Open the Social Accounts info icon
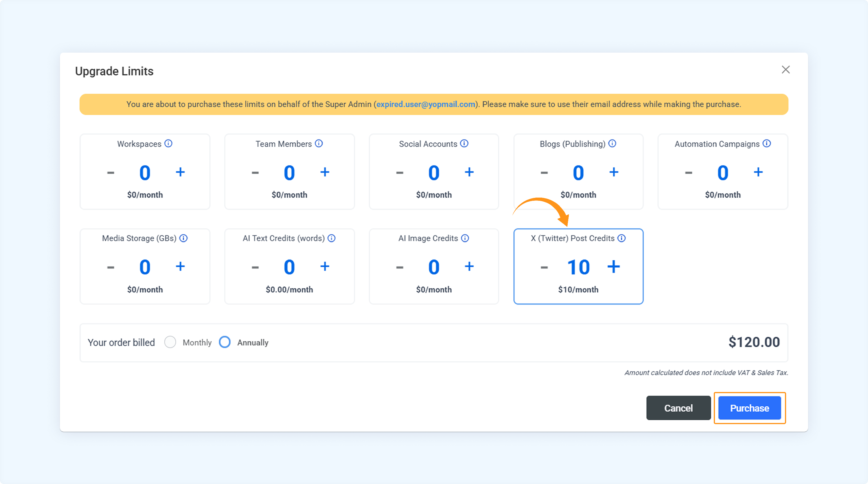868x484 pixels. tap(464, 143)
